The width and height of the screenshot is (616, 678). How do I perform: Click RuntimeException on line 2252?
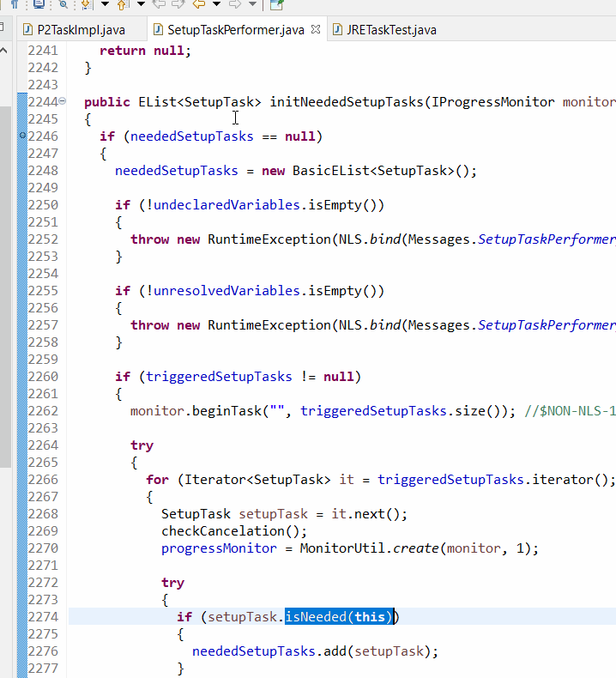click(269, 239)
